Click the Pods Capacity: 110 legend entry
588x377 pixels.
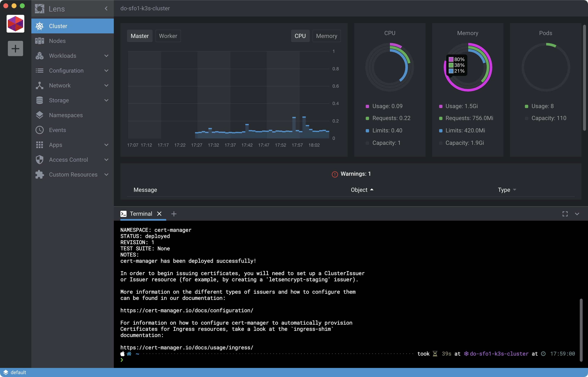coord(545,118)
